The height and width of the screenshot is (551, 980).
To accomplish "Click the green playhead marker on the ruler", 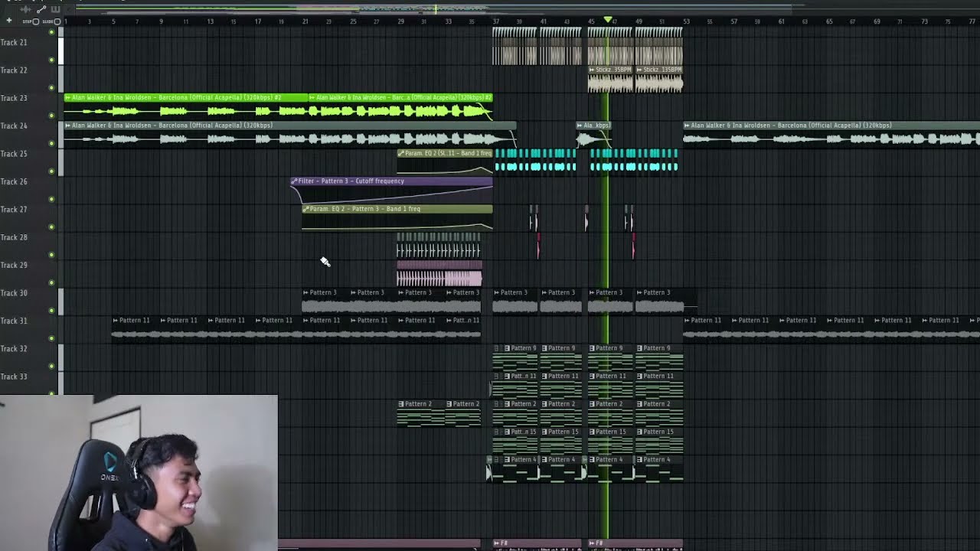I will coord(608,20).
